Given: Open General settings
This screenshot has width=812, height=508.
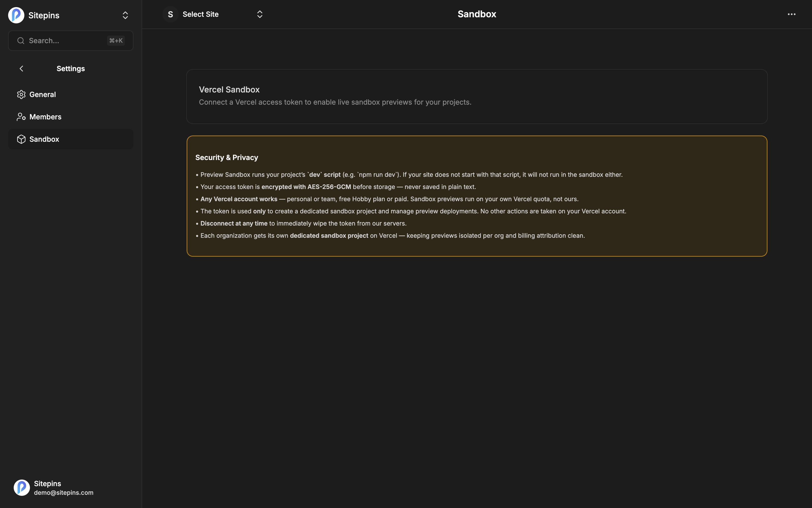Looking at the screenshot, I should 71,94.
